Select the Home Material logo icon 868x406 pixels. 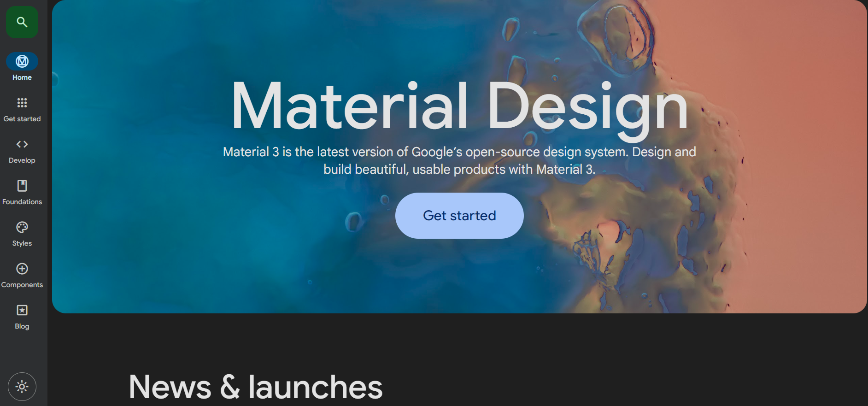pyautogui.click(x=22, y=61)
